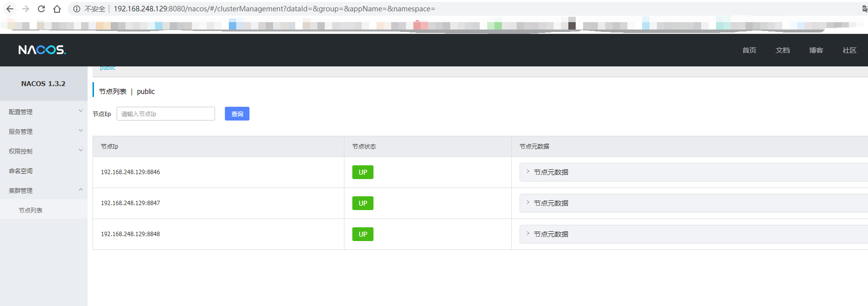Click the NACOS 1.3.2 version label
The image size is (868, 306).
click(x=43, y=84)
